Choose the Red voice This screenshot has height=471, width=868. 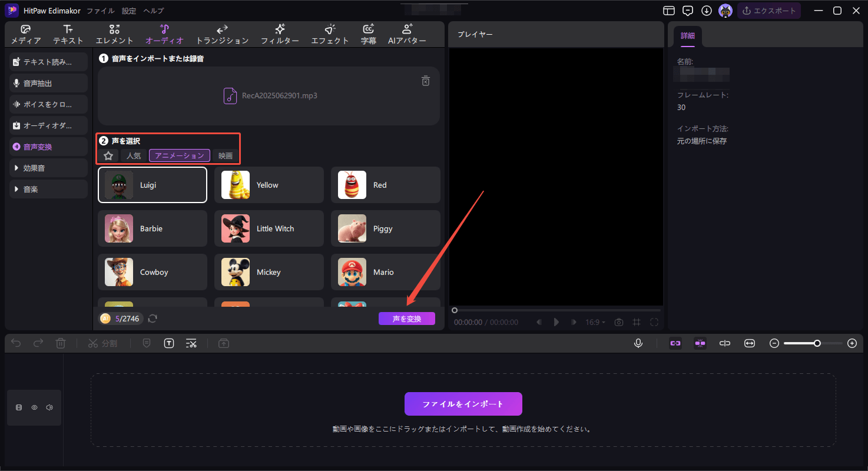tap(386, 185)
